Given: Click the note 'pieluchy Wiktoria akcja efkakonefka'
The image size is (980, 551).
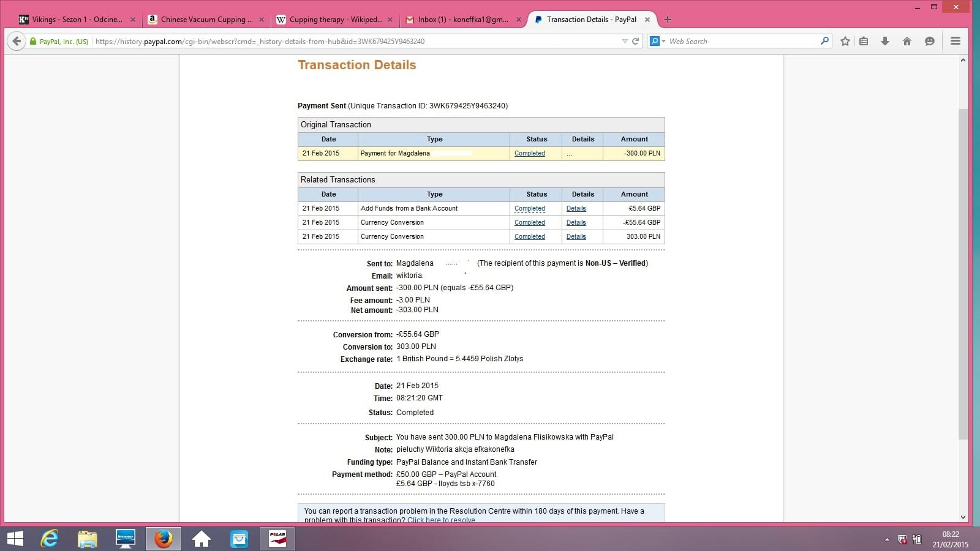Looking at the screenshot, I should [x=455, y=449].
